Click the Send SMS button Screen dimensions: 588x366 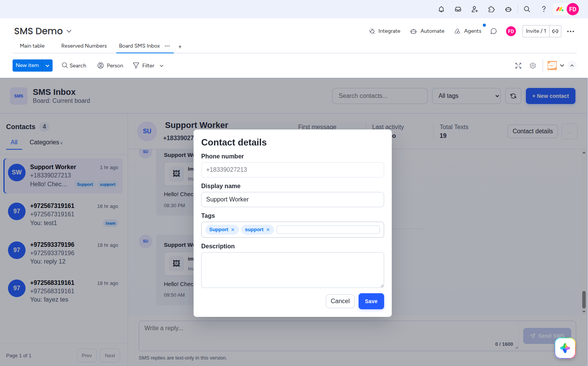click(547, 336)
